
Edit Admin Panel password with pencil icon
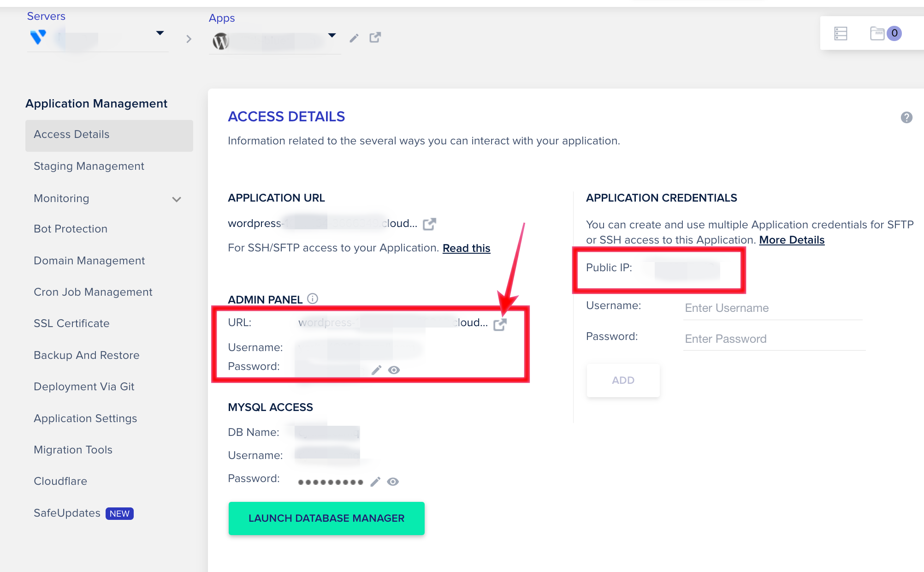[376, 370]
